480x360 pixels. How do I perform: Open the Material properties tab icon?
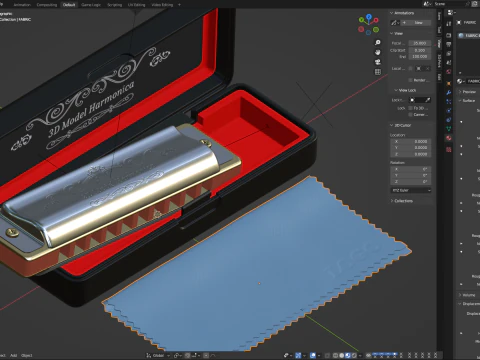point(449,138)
